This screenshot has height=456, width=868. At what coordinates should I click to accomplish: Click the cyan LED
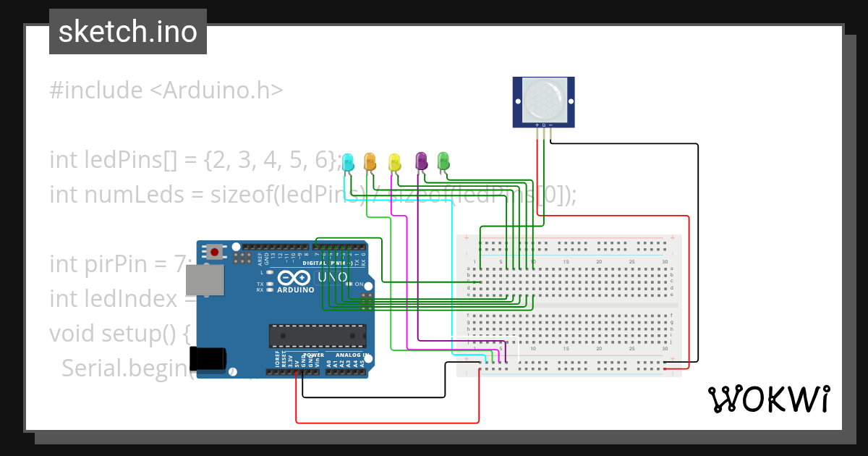(347, 162)
